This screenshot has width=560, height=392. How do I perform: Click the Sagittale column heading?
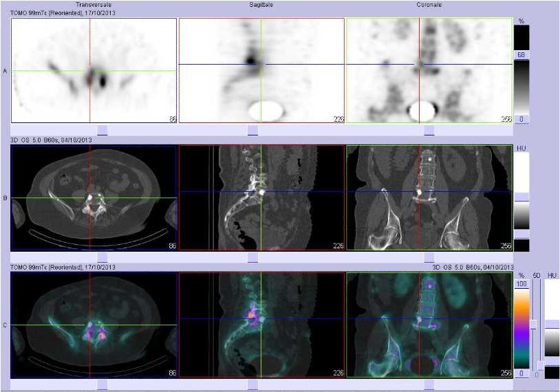point(261,5)
